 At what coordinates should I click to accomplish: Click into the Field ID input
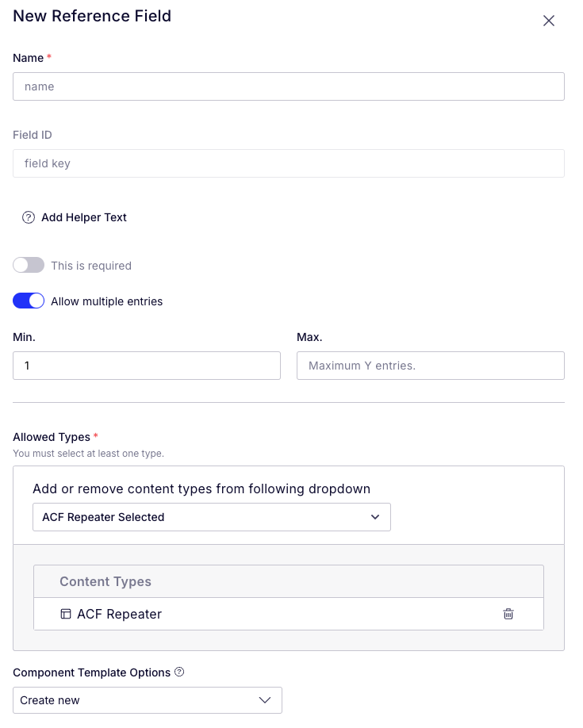pyautogui.click(x=289, y=163)
